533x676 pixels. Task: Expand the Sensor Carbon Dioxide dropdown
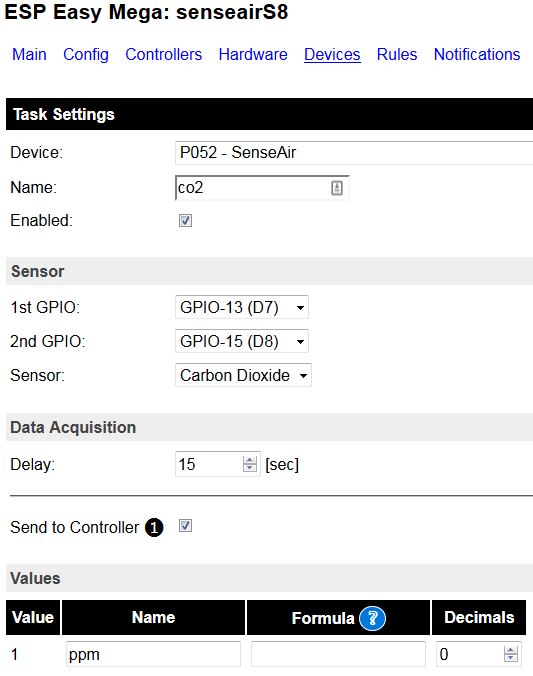tap(243, 376)
